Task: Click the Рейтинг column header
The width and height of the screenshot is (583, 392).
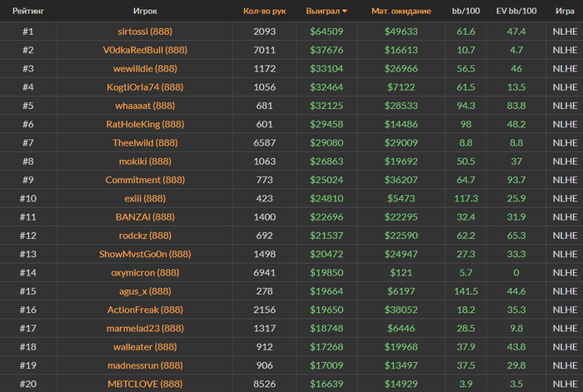Action: pyautogui.click(x=28, y=11)
